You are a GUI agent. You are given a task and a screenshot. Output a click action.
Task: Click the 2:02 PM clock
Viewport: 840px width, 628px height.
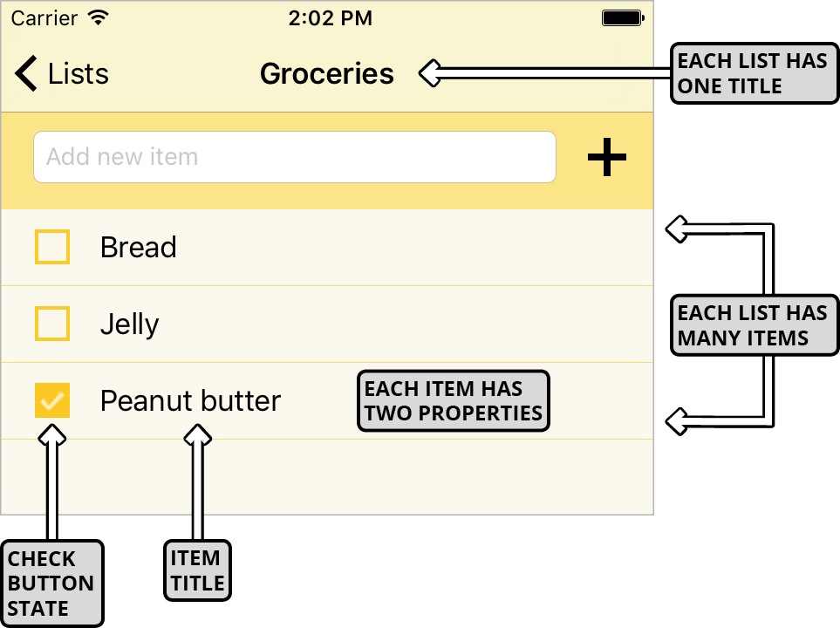coord(330,17)
